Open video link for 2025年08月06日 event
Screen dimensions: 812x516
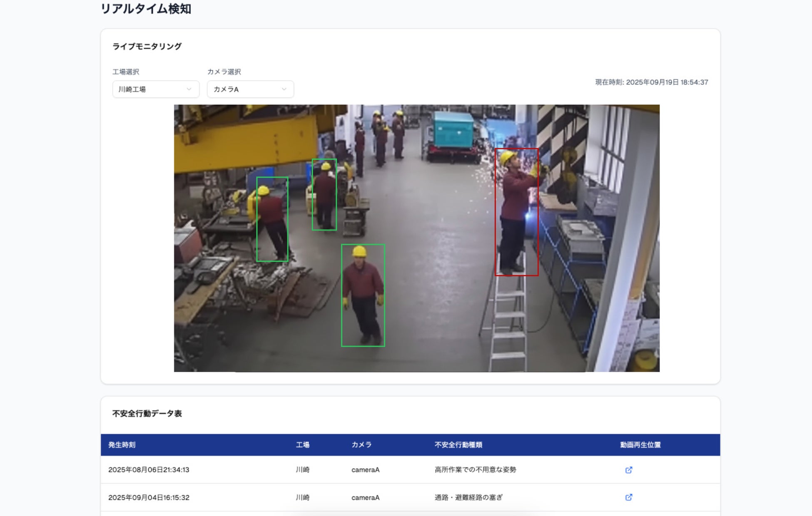point(628,470)
